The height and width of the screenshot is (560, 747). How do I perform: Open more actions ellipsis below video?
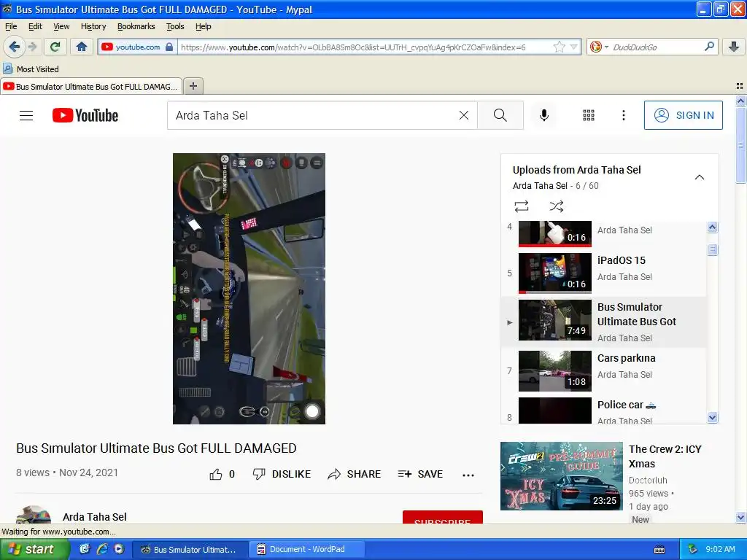pos(468,475)
